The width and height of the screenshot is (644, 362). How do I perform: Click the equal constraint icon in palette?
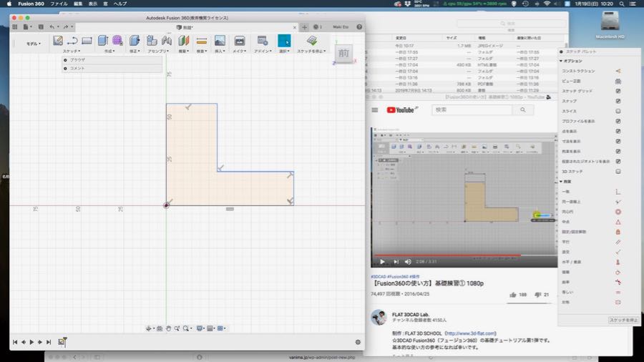[618, 292]
